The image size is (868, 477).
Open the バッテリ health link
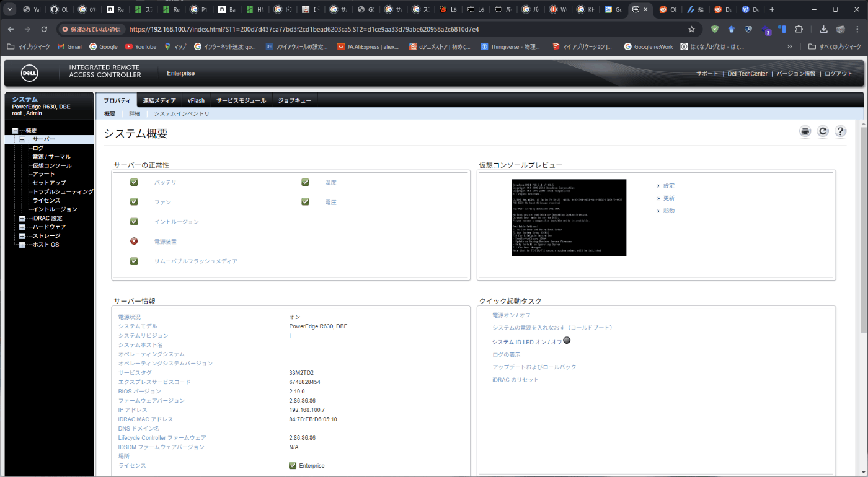[x=166, y=183]
